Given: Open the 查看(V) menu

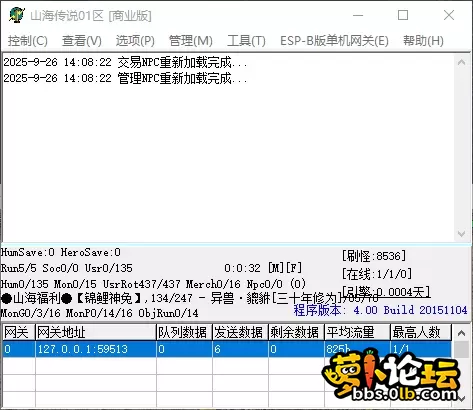Looking at the screenshot, I should [x=82, y=41].
